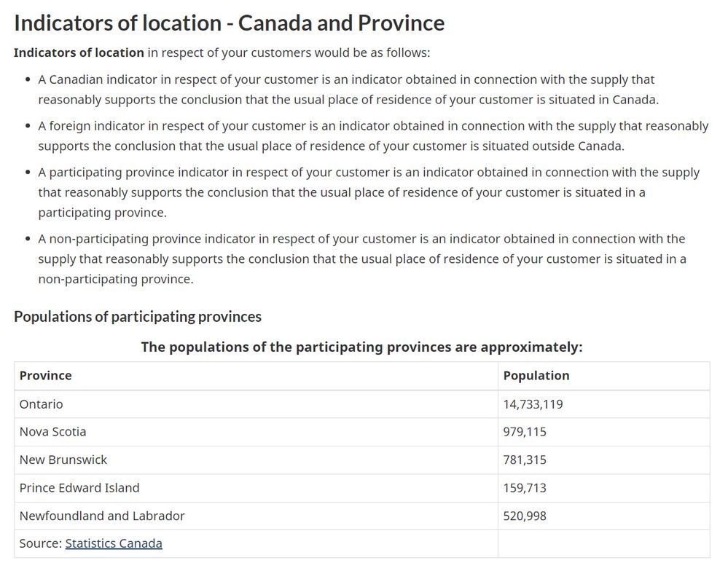Click Newfoundland and Labrador's population value 520,998
Viewport: 728px width, 571px height.
coord(525,516)
